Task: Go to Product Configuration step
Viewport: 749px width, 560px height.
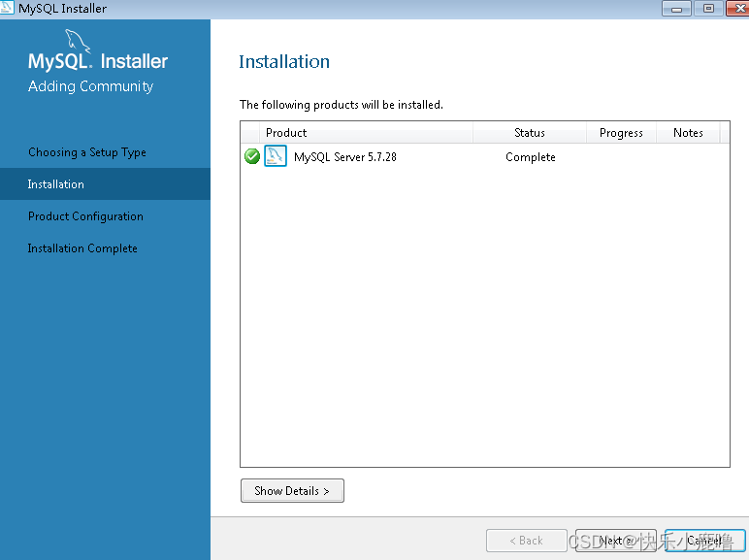Action: [85, 216]
